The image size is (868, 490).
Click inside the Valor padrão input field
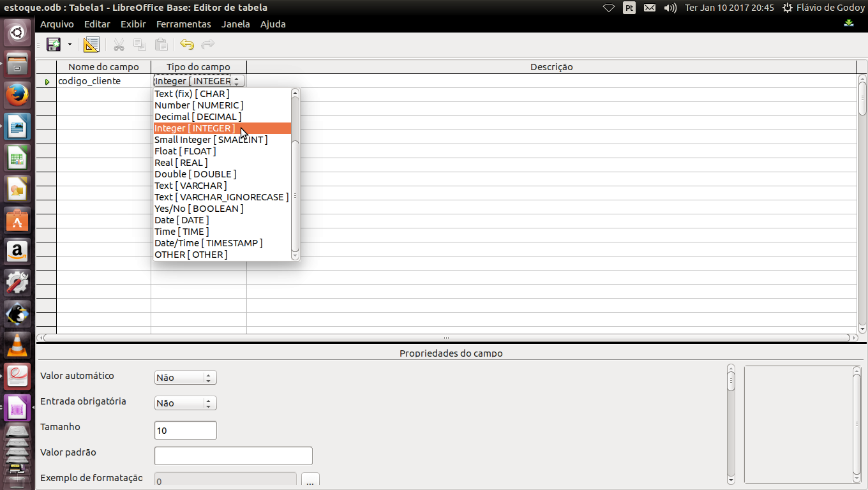233,456
